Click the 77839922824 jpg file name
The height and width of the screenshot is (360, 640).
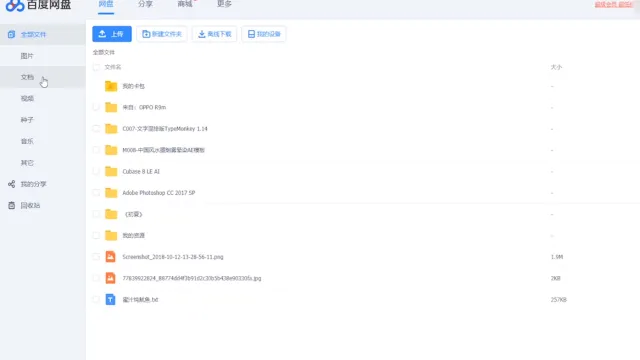191,278
